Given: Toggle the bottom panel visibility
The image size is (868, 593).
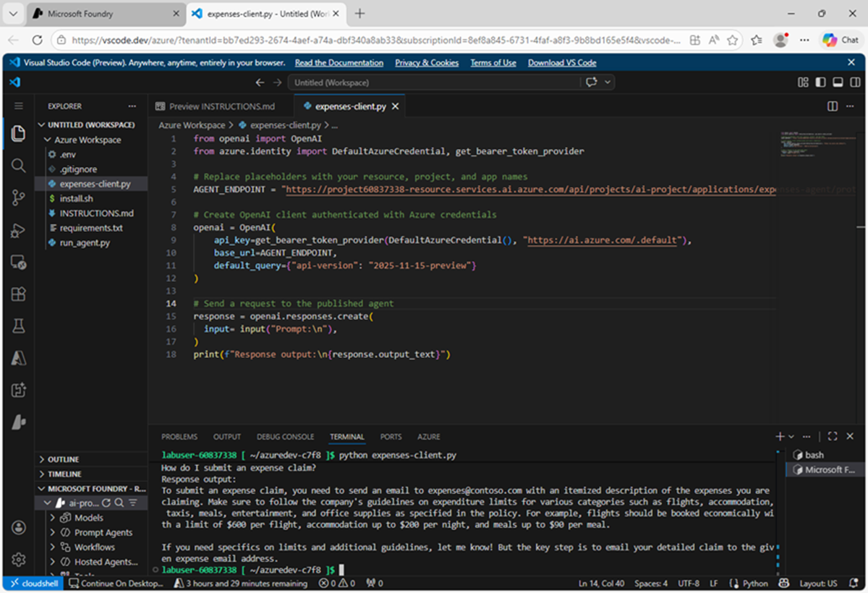Looking at the screenshot, I should point(837,82).
